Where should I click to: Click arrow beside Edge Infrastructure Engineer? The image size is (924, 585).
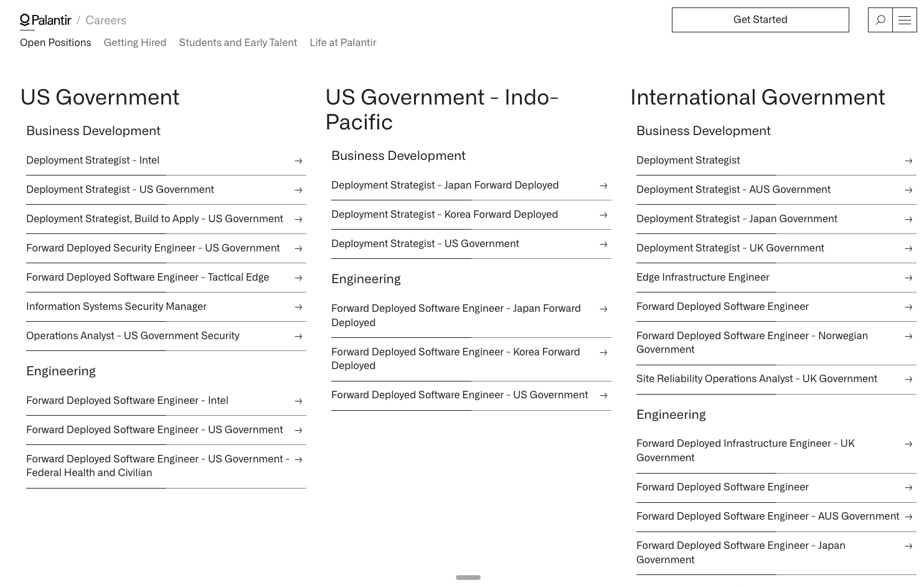click(x=908, y=278)
